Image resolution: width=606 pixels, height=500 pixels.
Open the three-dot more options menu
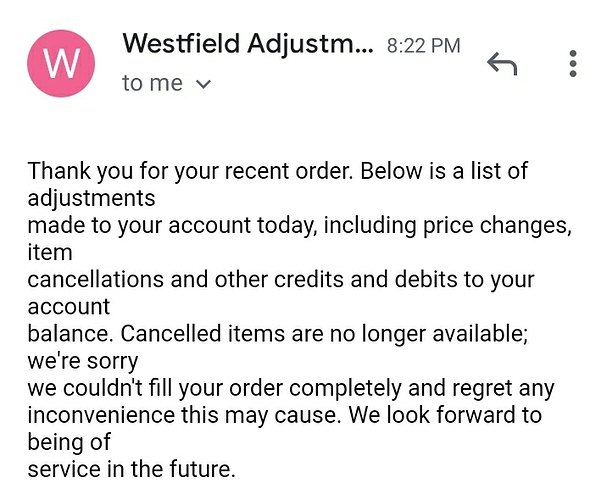click(x=573, y=63)
